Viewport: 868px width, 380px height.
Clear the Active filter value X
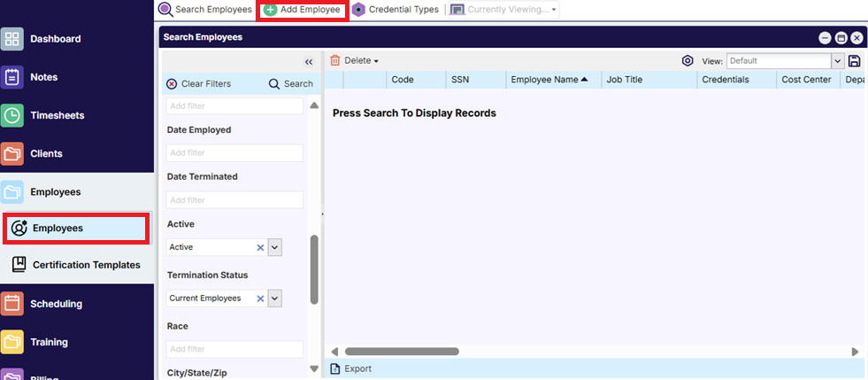tap(260, 248)
